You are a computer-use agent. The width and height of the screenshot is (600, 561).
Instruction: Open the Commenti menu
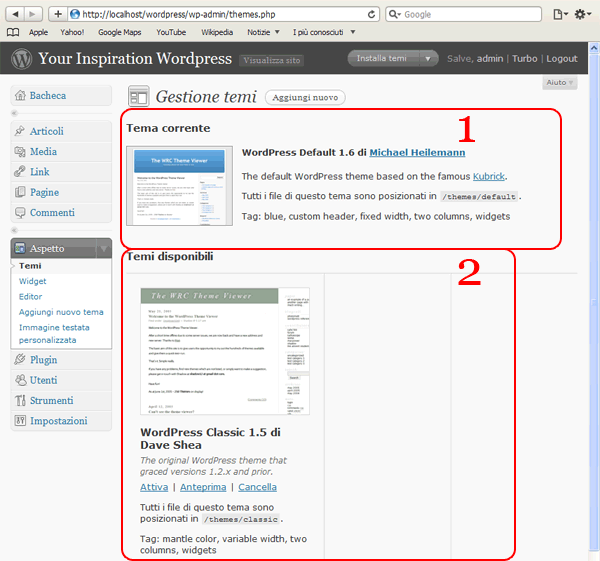pos(61,212)
